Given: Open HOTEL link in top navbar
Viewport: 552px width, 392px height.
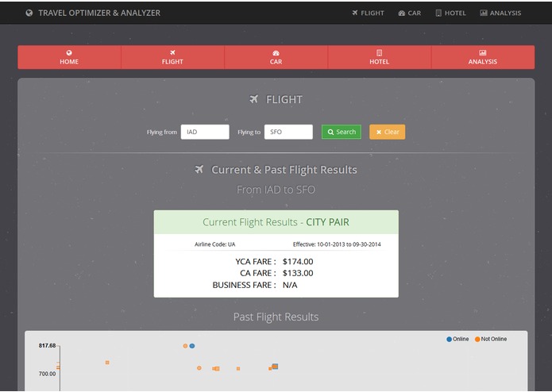Looking at the screenshot, I should [x=450, y=13].
